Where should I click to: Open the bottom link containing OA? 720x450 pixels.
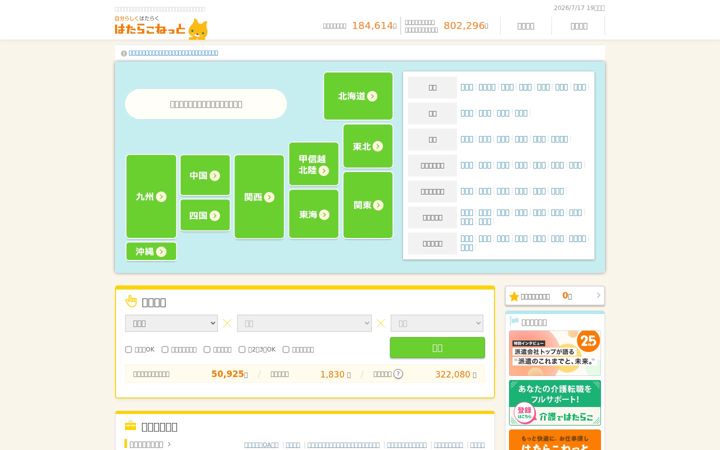[x=261, y=445]
